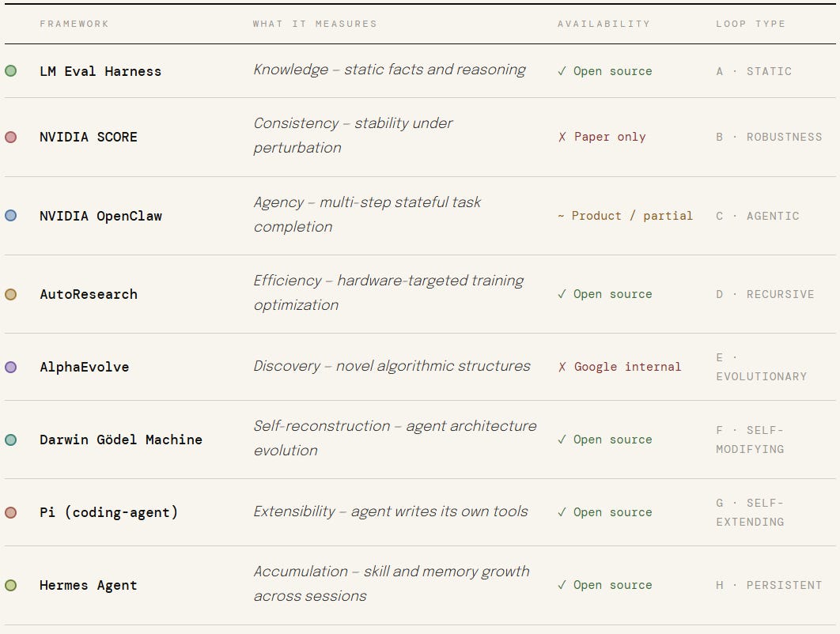Click the AutoResearch framework name

click(x=89, y=294)
